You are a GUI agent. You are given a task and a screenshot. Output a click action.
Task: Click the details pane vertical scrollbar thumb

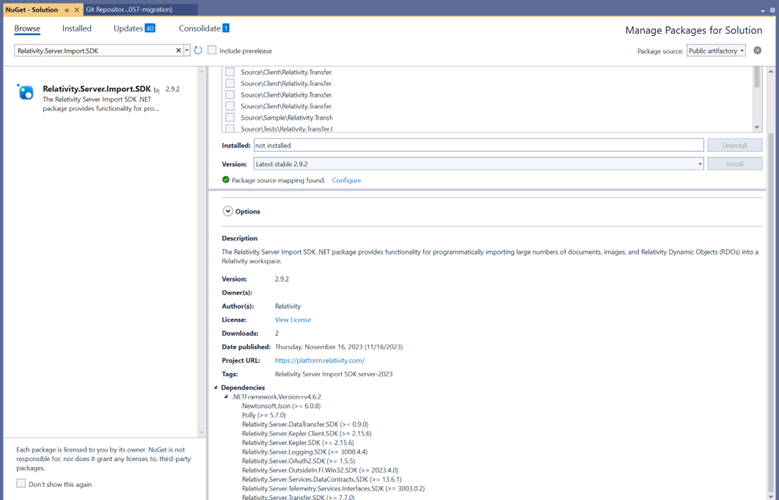tap(771, 313)
